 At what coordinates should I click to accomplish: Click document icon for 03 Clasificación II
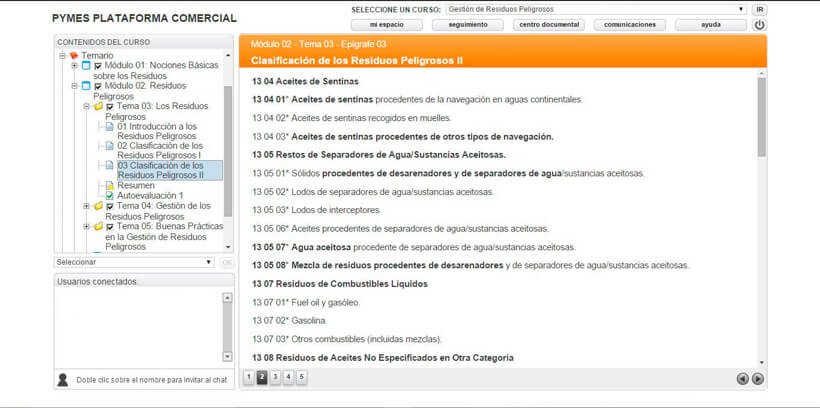coord(109,165)
